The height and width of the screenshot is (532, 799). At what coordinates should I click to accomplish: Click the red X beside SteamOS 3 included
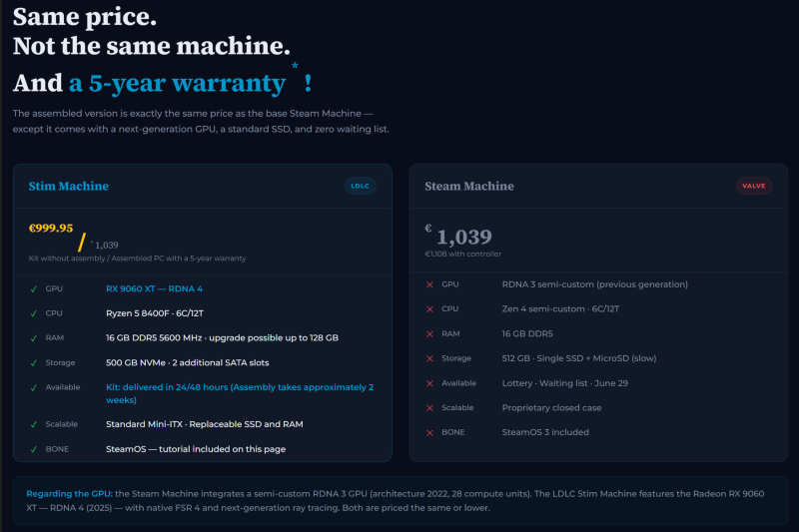(429, 433)
